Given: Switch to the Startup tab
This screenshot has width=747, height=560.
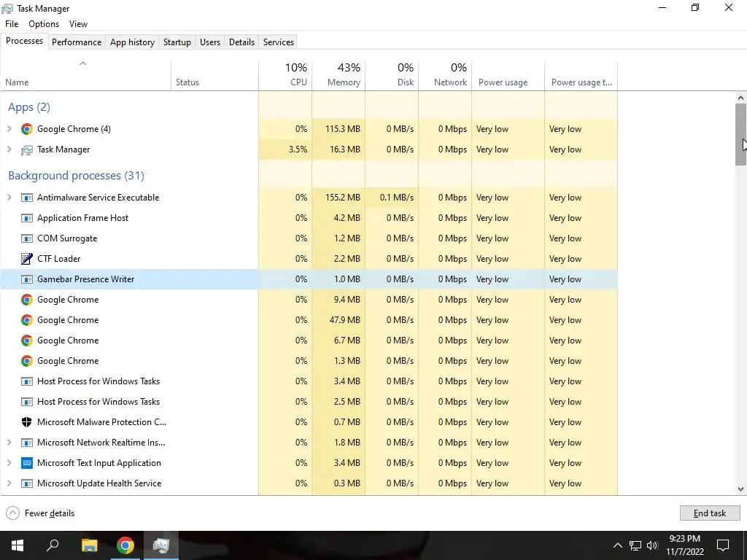Looking at the screenshot, I should pyautogui.click(x=177, y=42).
